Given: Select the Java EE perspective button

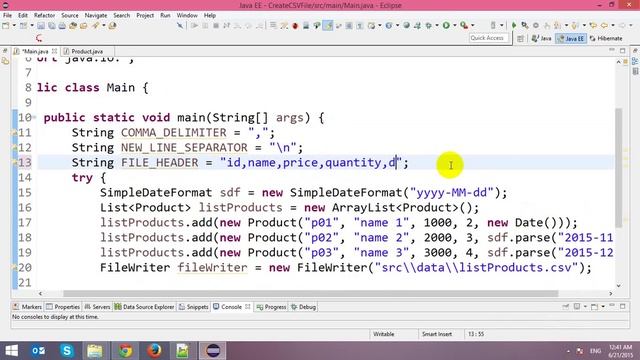Looking at the screenshot, I should click(x=571, y=38).
